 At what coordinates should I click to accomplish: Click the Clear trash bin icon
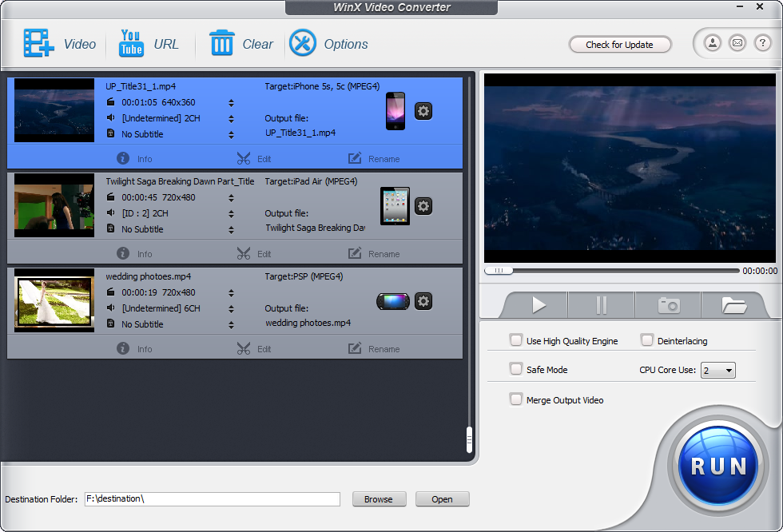click(221, 44)
